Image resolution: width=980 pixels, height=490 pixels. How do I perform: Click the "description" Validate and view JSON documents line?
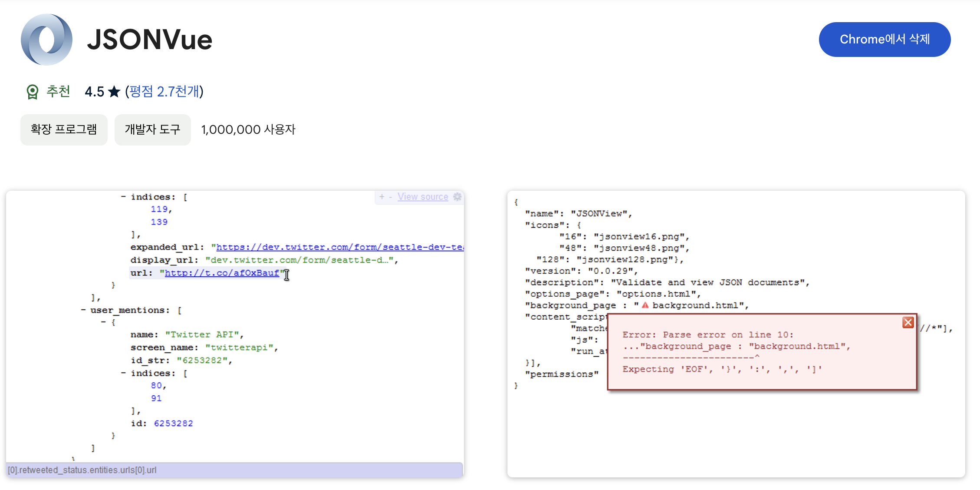coord(667,282)
